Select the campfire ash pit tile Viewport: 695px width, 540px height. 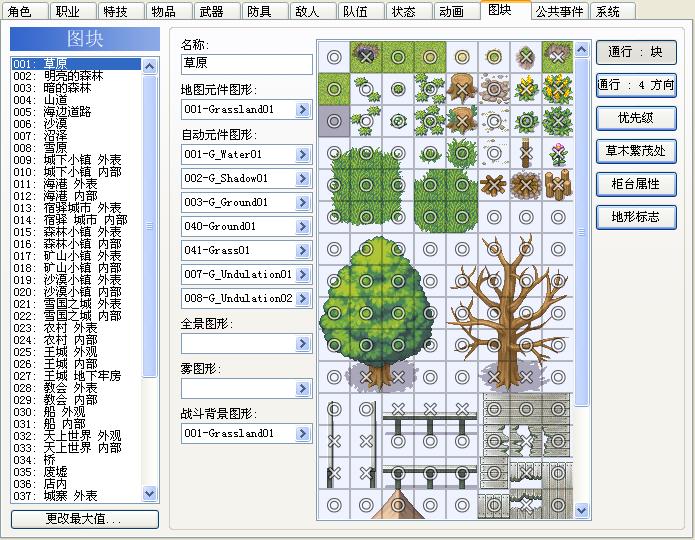tap(526, 185)
